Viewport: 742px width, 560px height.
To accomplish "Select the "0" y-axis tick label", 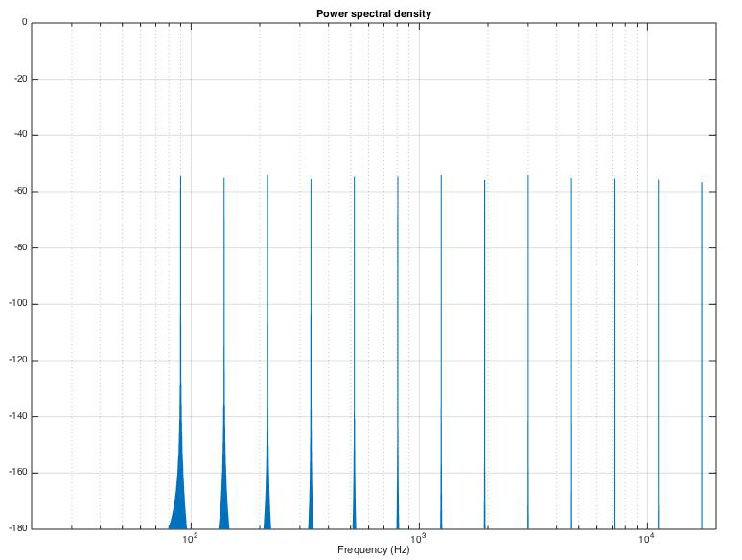I will coord(25,22).
